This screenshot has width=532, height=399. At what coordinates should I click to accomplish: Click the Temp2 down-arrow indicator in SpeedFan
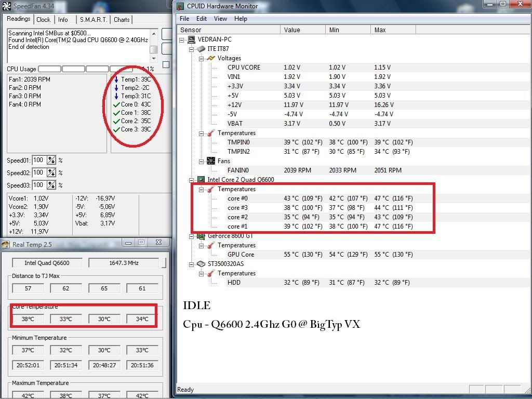116,87
